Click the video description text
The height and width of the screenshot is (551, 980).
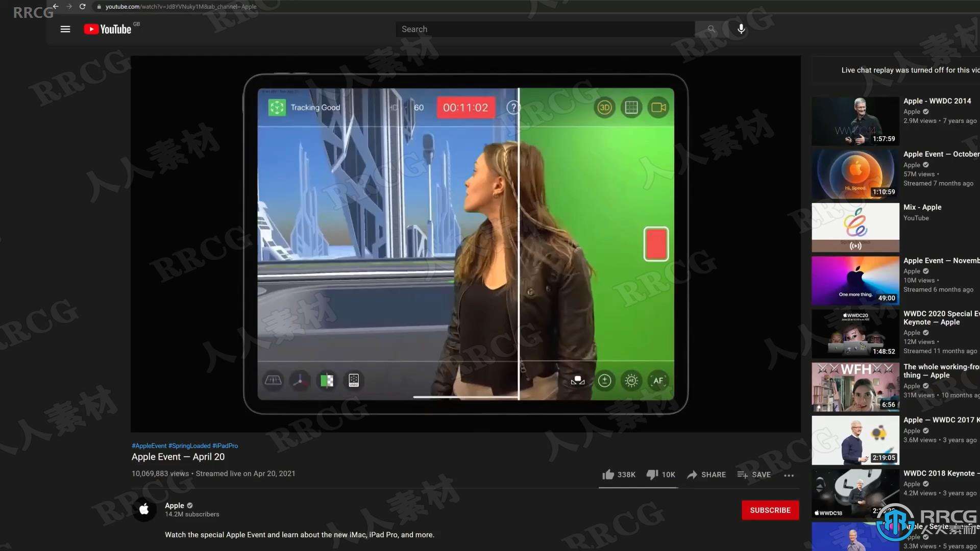click(300, 535)
